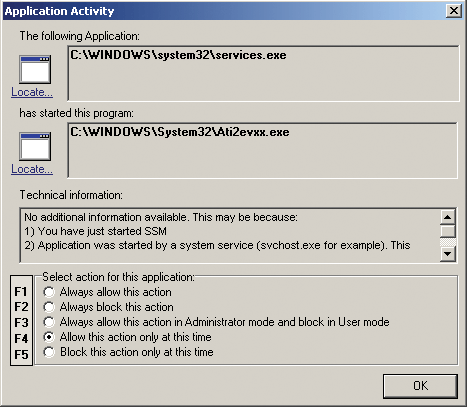Viewport: 467px width, 407px height.
Task: Select Block this action only at this time
Action: coord(49,352)
